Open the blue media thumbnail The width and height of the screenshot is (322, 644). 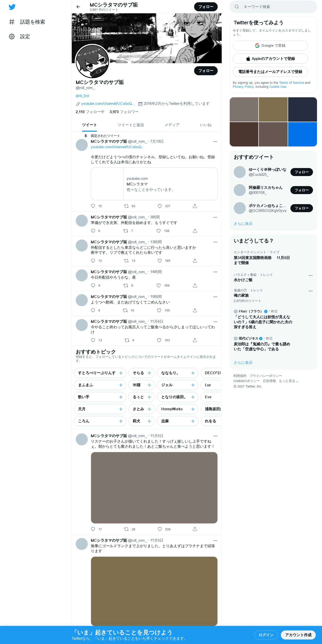[x=302, y=134]
